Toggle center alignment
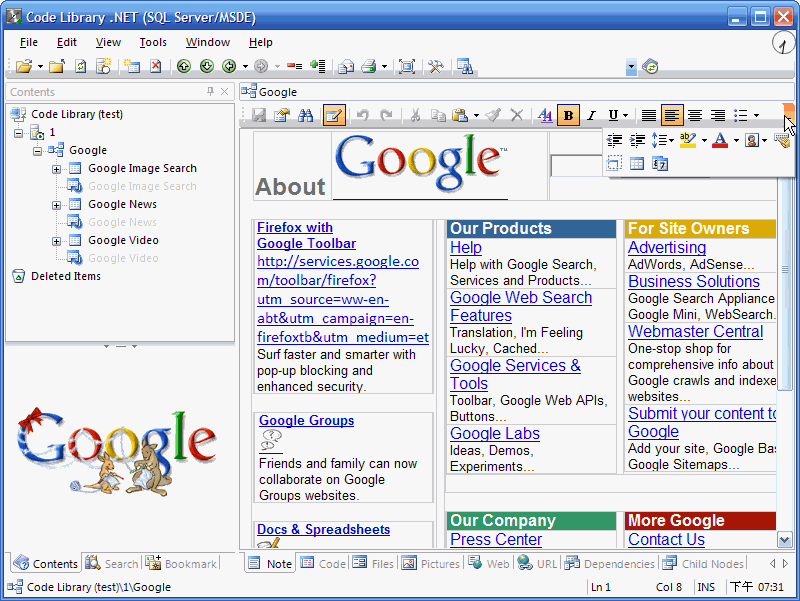This screenshot has height=601, width=800. [x=695, y=115]
